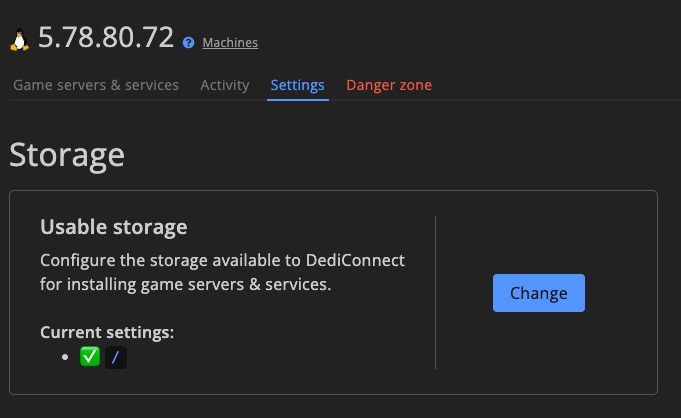
Task: Go to the Machines breadcrumb link
Action: pos(230,43)
